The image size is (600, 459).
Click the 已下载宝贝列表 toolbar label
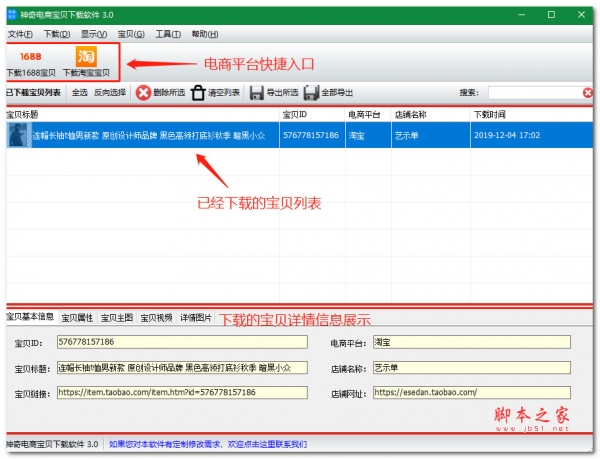click(x=34, y=92)
